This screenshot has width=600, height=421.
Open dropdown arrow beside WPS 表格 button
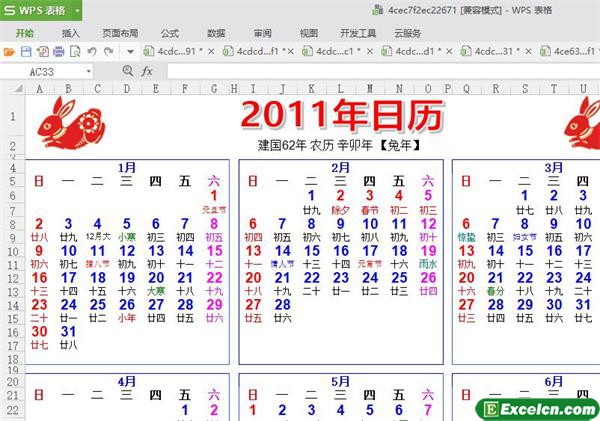pos(77,10)
